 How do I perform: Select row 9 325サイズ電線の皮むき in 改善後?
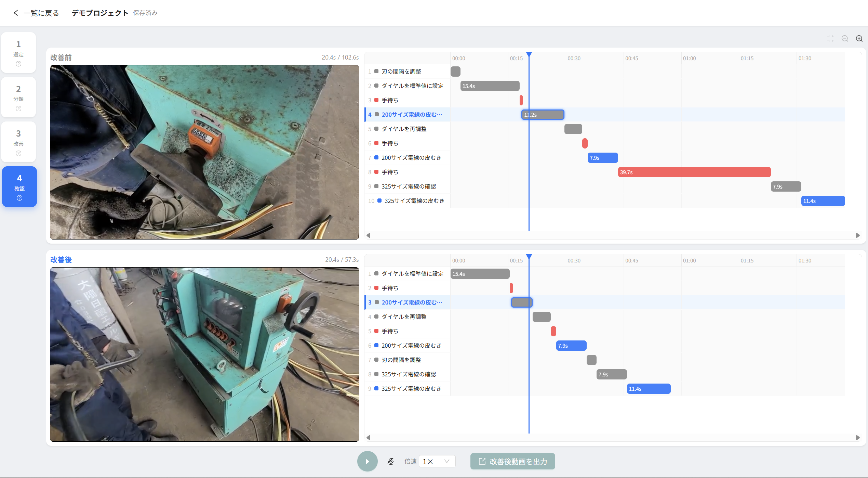click(408, 389)
